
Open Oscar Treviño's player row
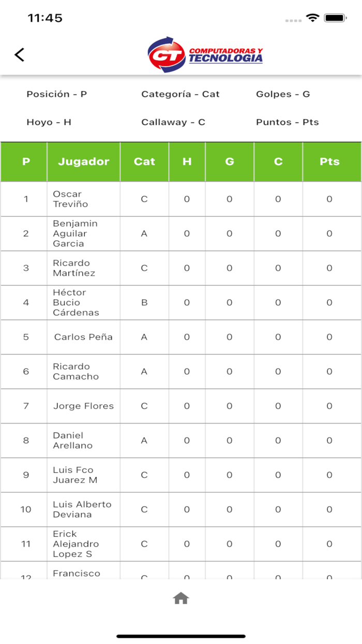83,199
